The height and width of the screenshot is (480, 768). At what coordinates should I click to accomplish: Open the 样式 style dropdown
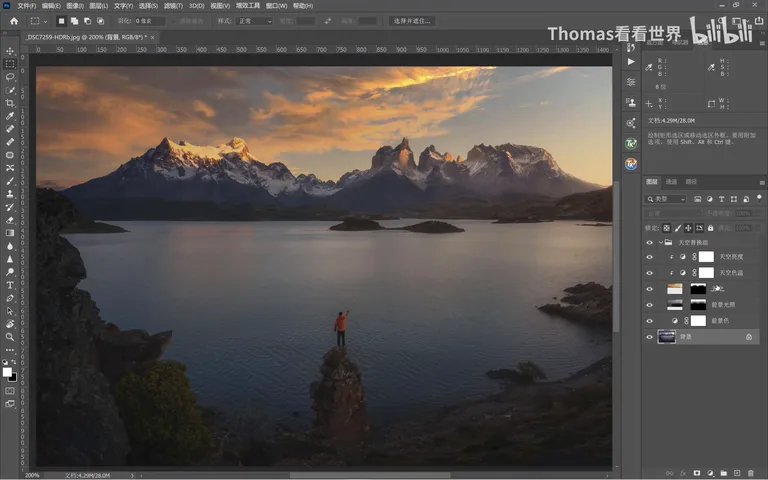pos(255,21)
